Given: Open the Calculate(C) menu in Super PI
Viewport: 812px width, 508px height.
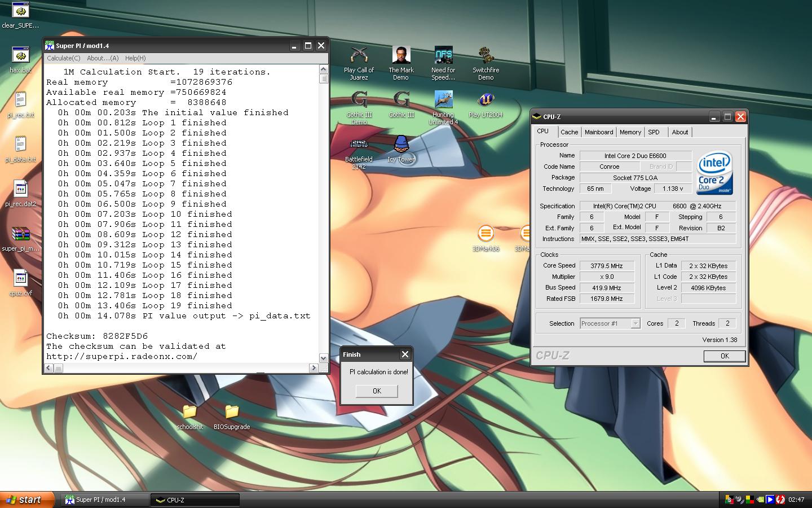Looking at the screenshot, I should coord(64,58).
